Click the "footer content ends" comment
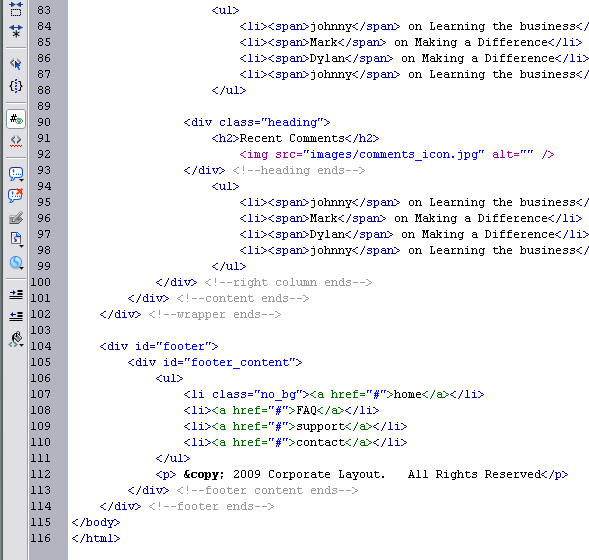 (267, 491)
